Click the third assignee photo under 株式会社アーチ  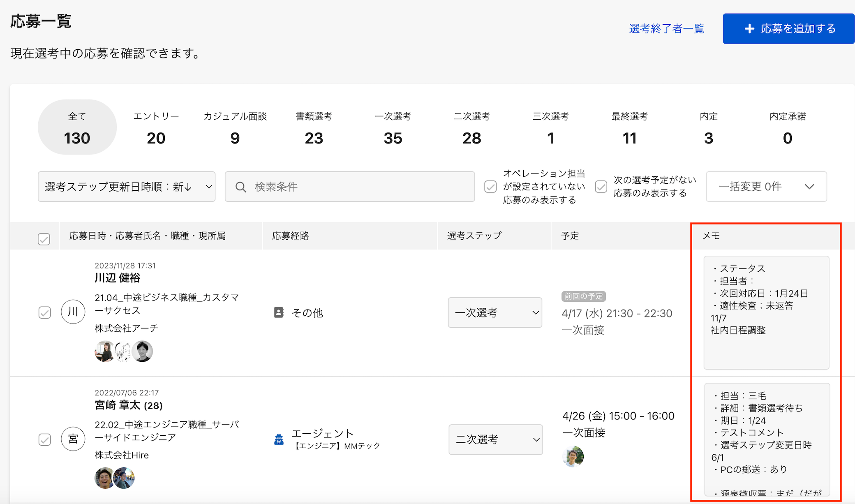coord(142,351)
